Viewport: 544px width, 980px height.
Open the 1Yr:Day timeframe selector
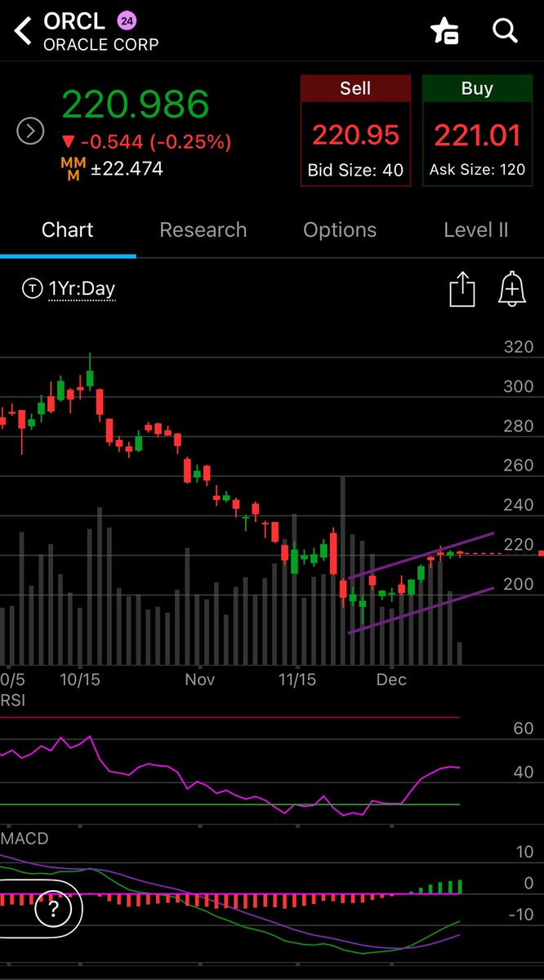[x=69, y=288]
